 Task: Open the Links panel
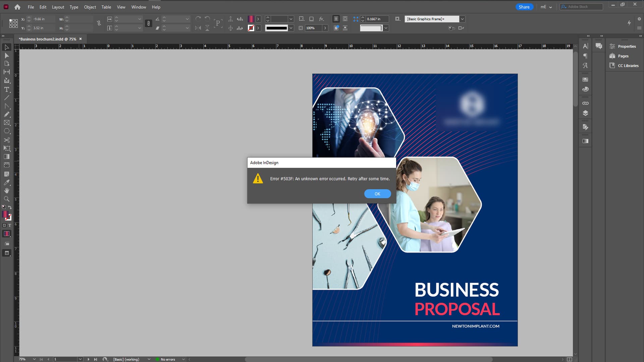coord(586,103)
